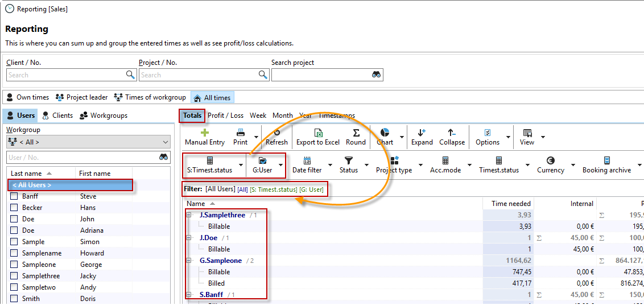Check the box next to Sampleone George

(x=14, y=265)
